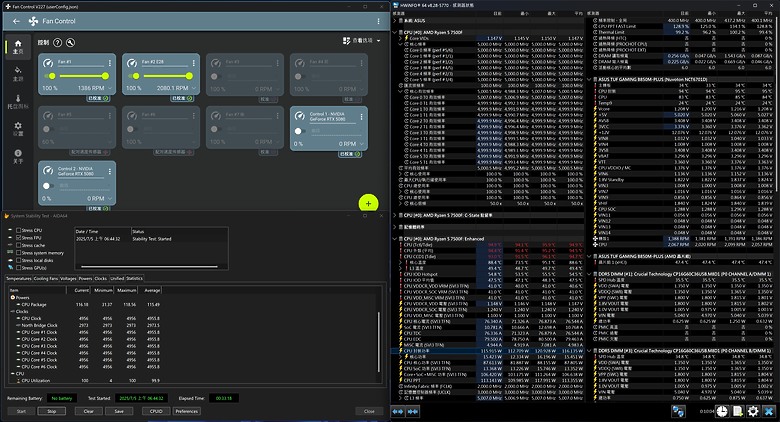780x422 pixels.
Task: Click the gauge icon on Fan #1 card
Action: (x=48, y=63)
